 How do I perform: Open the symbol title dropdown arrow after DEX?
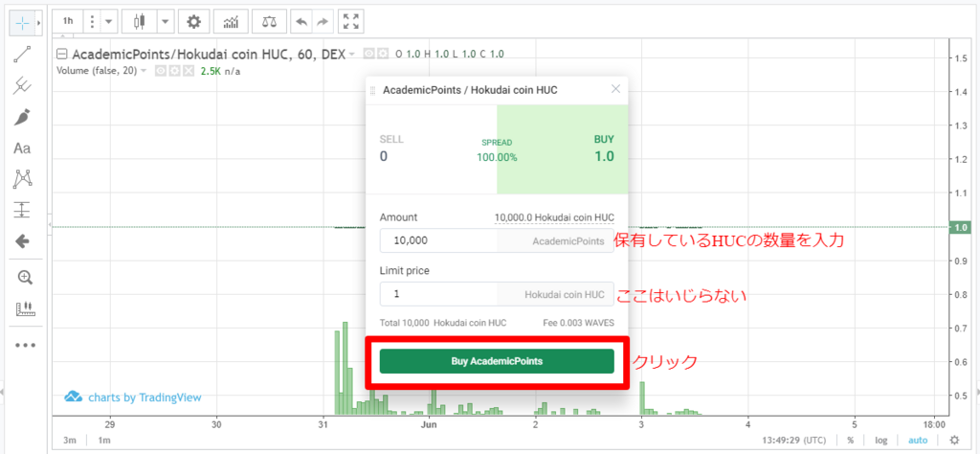pos(352,54)
